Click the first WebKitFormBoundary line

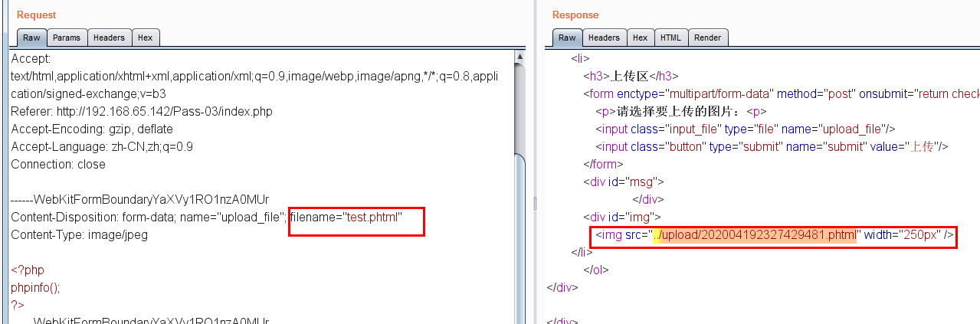pyautogui.click(x=140, y=200)
